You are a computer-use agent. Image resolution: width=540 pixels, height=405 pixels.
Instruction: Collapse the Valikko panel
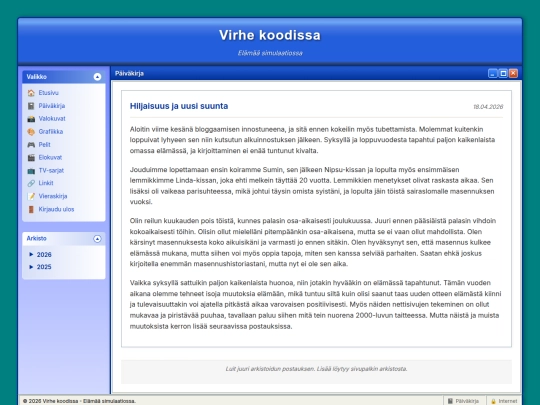(97, 77)
